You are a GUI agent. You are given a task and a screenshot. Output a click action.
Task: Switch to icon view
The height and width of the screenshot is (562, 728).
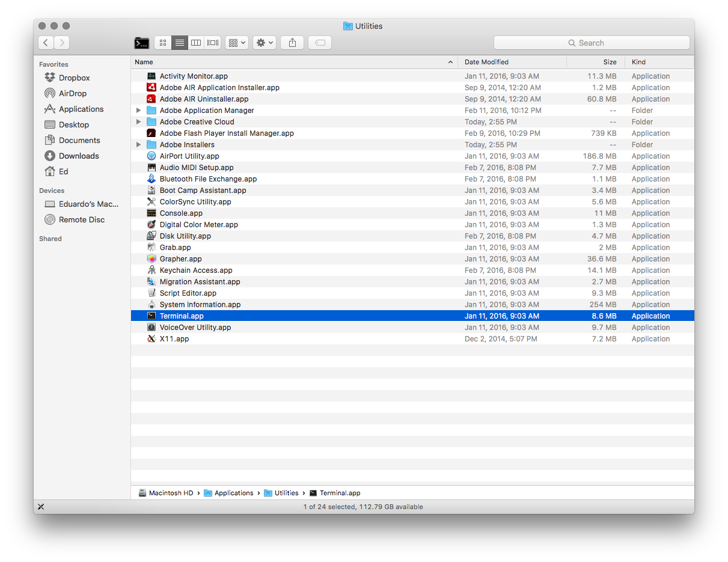(x=162, y=43)
